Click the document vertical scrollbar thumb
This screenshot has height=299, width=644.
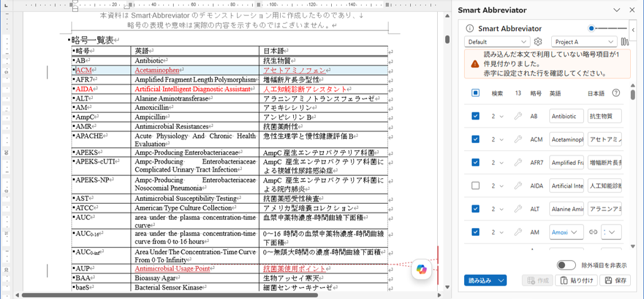(x=447, y=39)
